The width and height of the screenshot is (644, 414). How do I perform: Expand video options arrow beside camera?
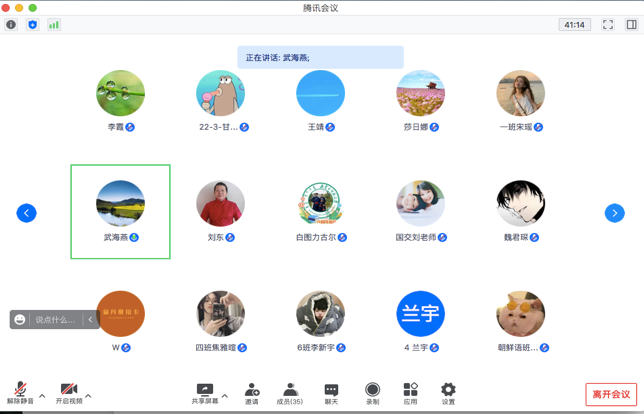[88, 396]
